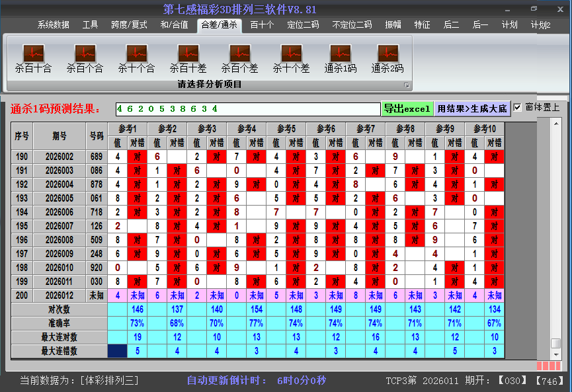Switch to the 振幅 tab
The width and height of the screenshot is (572, 392).
tap(393, 25)
